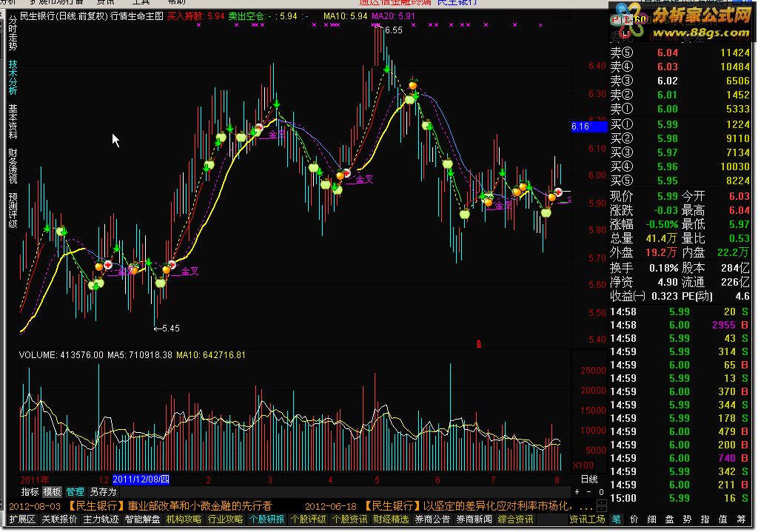
Task: Click the VOLUME: 413576.00 label
Action: pyautogui.click(x=61, y=354)
